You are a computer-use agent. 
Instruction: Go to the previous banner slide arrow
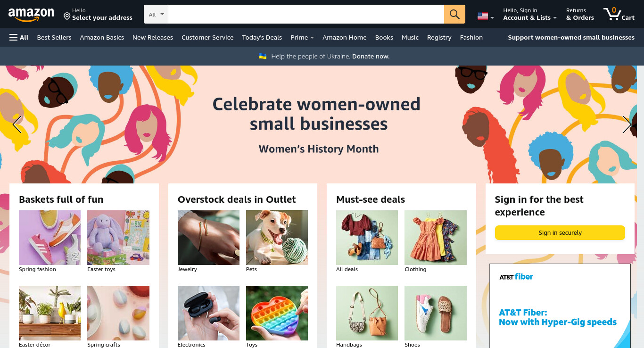(17, 124)
